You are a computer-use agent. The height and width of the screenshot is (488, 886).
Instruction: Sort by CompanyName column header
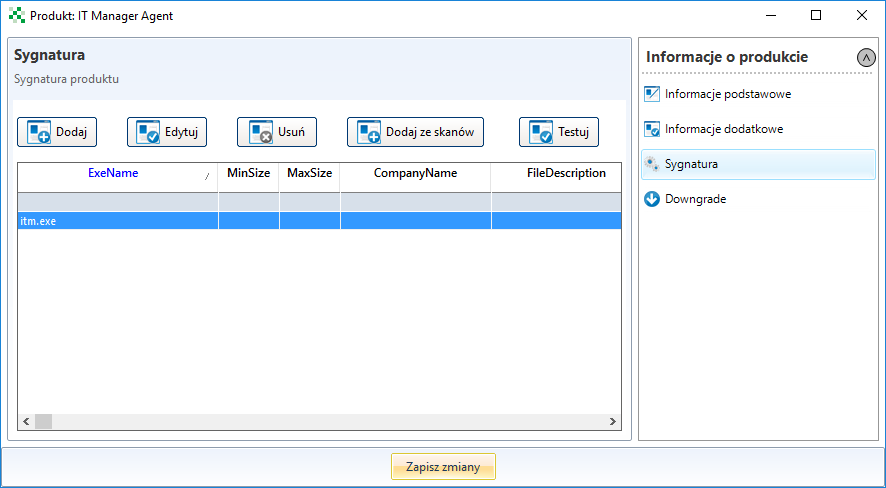415,177
